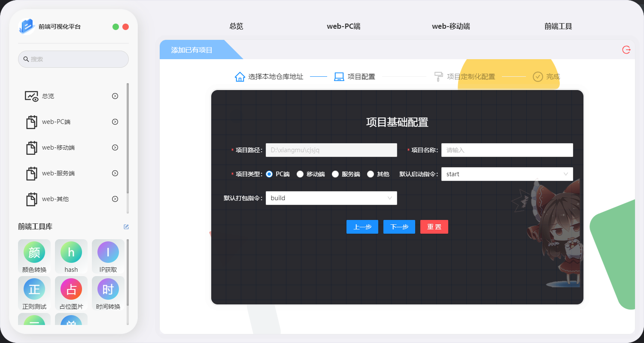Open the 默认启动指令 start dropdown

click(507, 174)
